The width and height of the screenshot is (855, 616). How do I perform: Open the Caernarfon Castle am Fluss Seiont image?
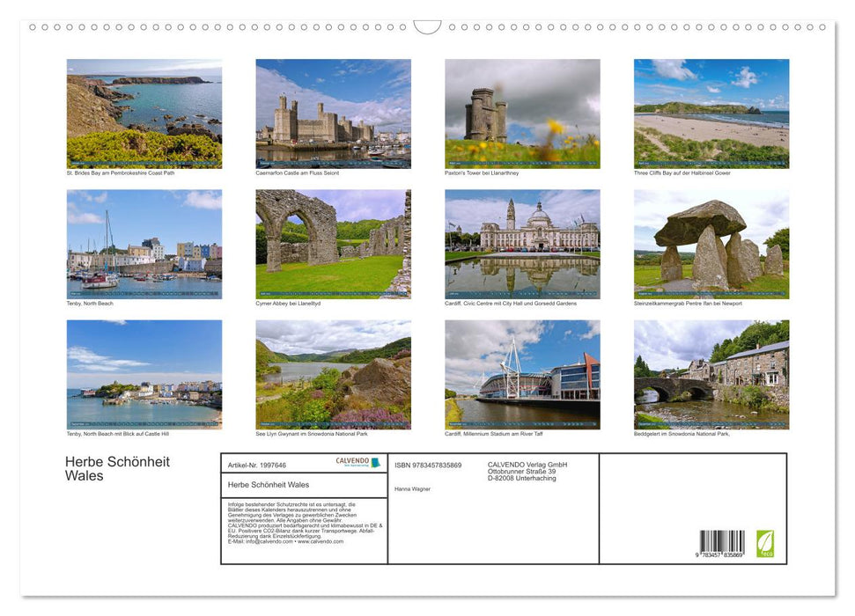tap(333, 113)
